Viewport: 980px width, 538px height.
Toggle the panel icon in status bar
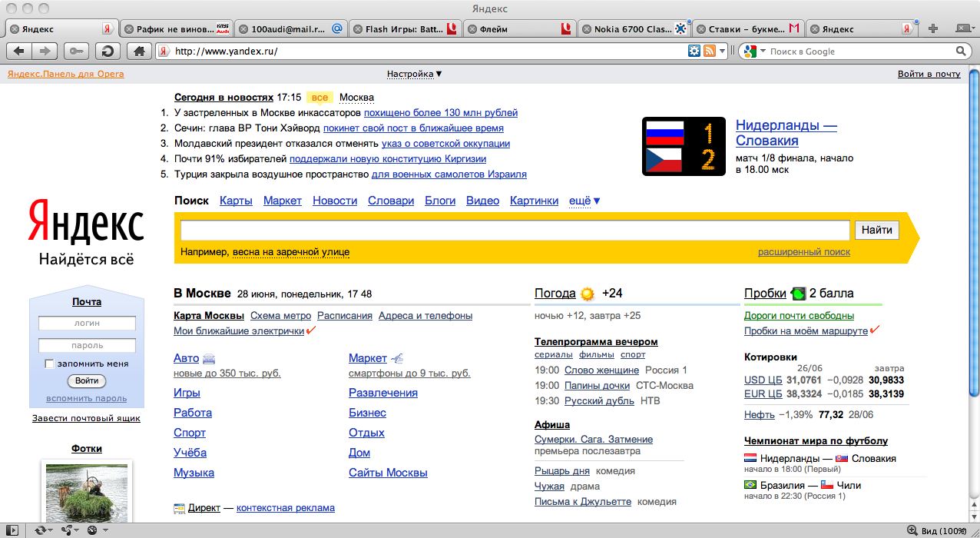(12, 530)
